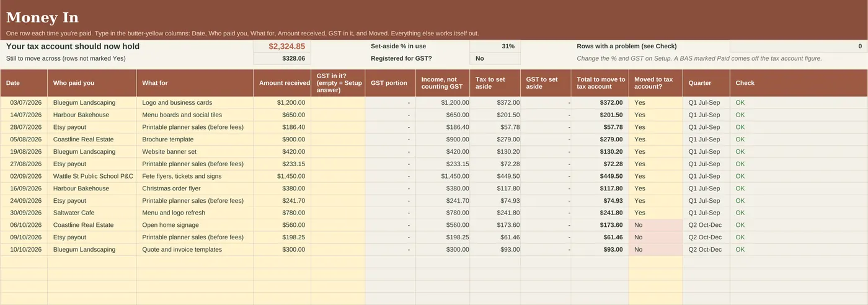
Task: Select 'Etsy payout' in the 24/09/2026 row
Action: [92, 201]
